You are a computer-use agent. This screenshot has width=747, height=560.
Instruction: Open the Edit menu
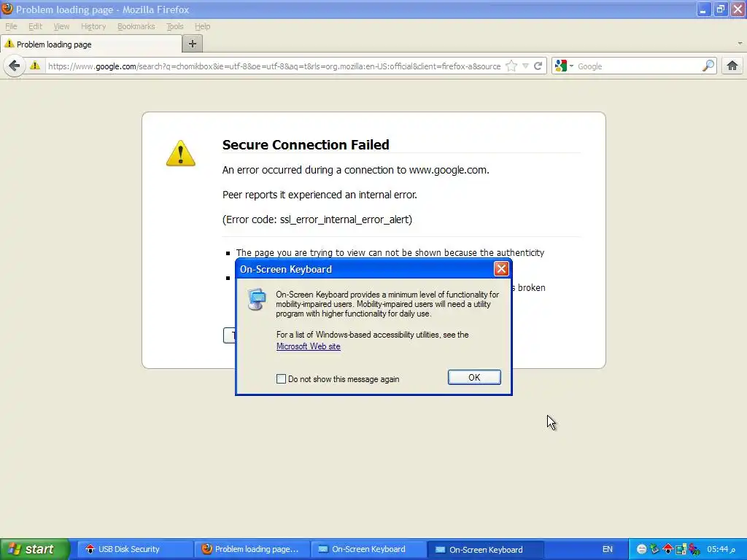click(35, 26)
